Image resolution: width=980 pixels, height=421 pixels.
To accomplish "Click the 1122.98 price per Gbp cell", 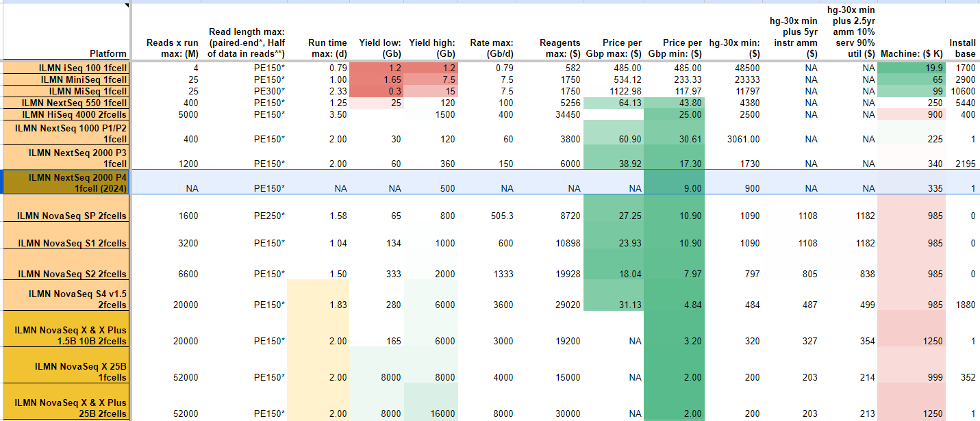I will (614, 91).
